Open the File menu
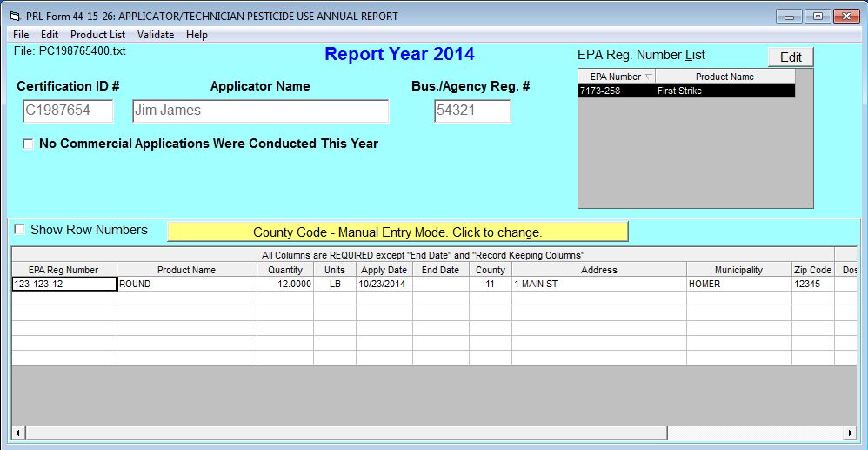This screenshot has width=868, height=450. pyautogui.click(x=21, y=35)
